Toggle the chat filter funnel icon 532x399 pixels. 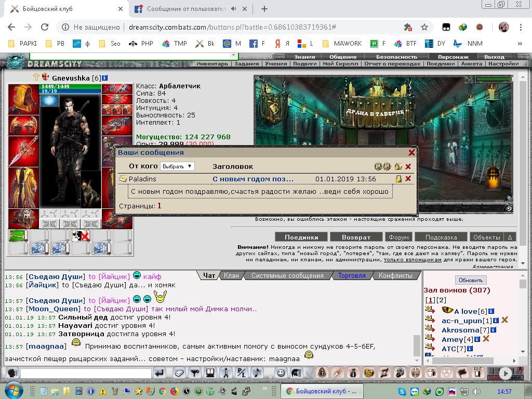(x=195, y=373)
